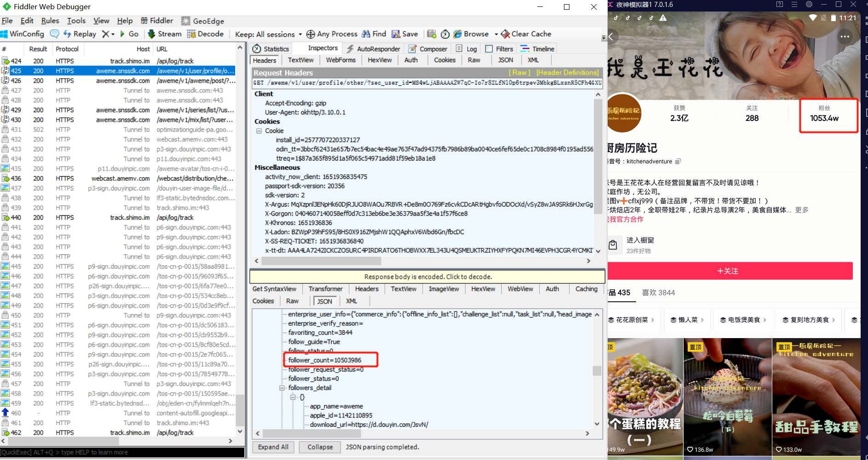Select session 436 webcast.amemv.com row
Image resolution: width=868 pixels, height=460 pixels.
pos(118,178)
